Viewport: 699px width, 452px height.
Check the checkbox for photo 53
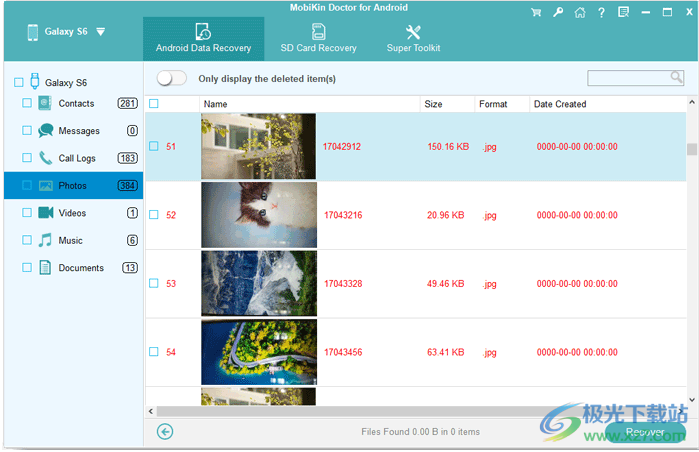[x=154, y=284]
